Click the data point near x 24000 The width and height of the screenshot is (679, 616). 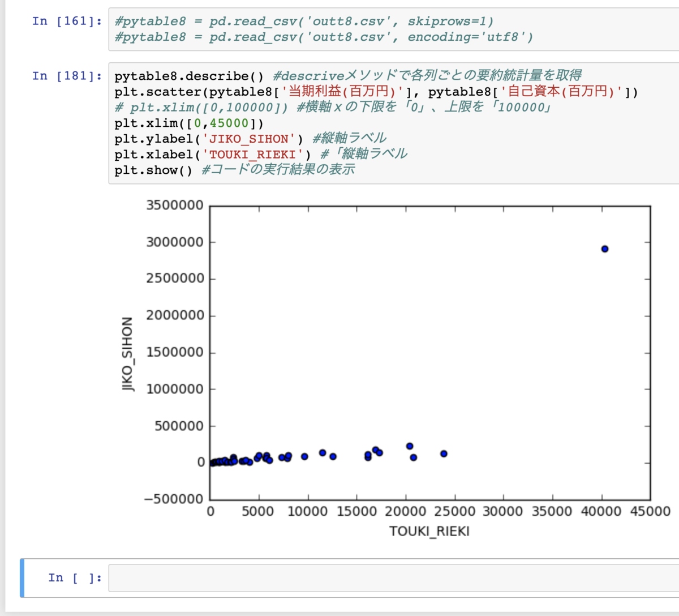(x=444, y=454)
